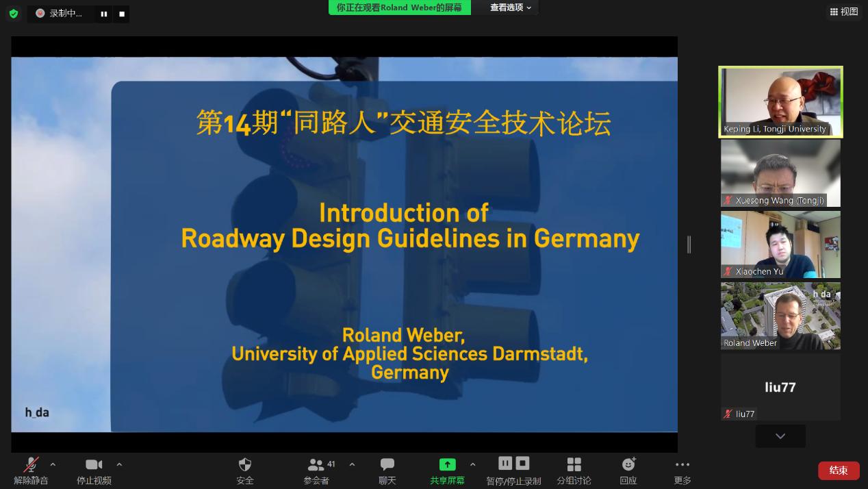868x489 pixels.
Task: Unmute the microphone (解除静音)
Action: tap(31, 465)
